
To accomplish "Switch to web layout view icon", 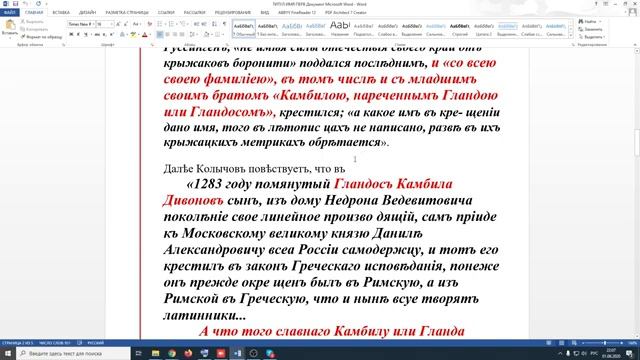I will pos(574,343).
